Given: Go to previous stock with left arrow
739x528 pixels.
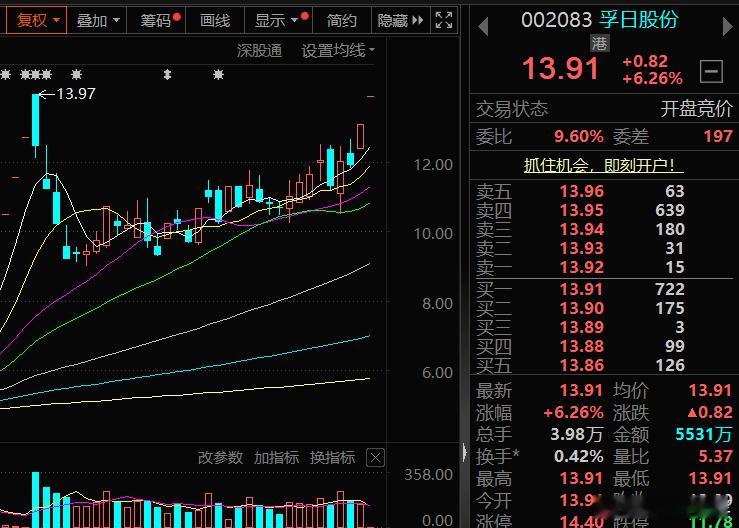Looking at the screenshot, I should coord(483,26).
